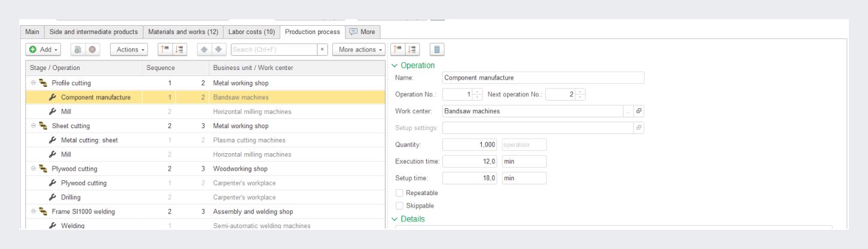
Task: Click wrench icon of Metal cutting: sheet row
Action: (53, 140)
